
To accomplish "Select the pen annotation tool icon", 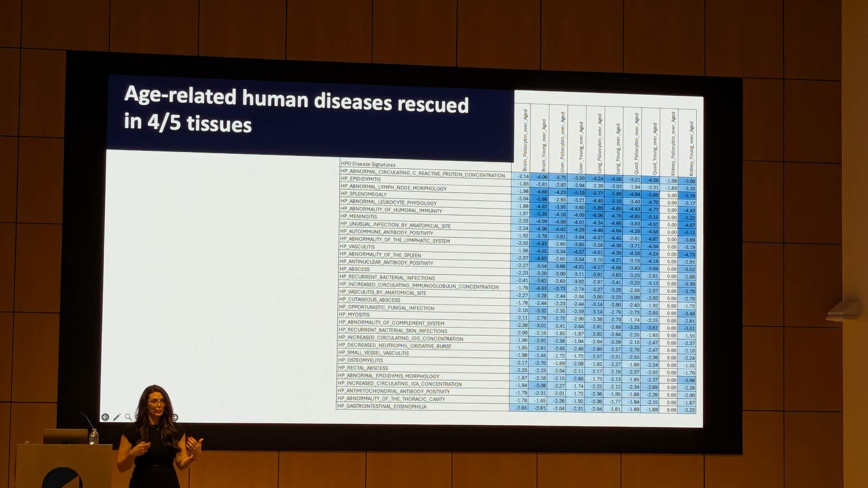I will pyautogui.click(x=117, y=417).
